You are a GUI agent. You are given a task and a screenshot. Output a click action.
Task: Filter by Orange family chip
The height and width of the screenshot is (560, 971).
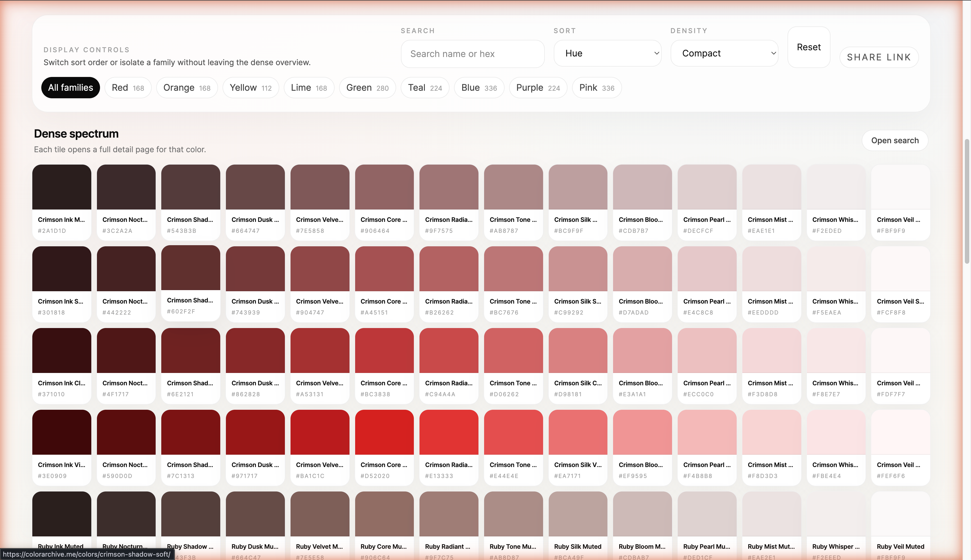187,88
